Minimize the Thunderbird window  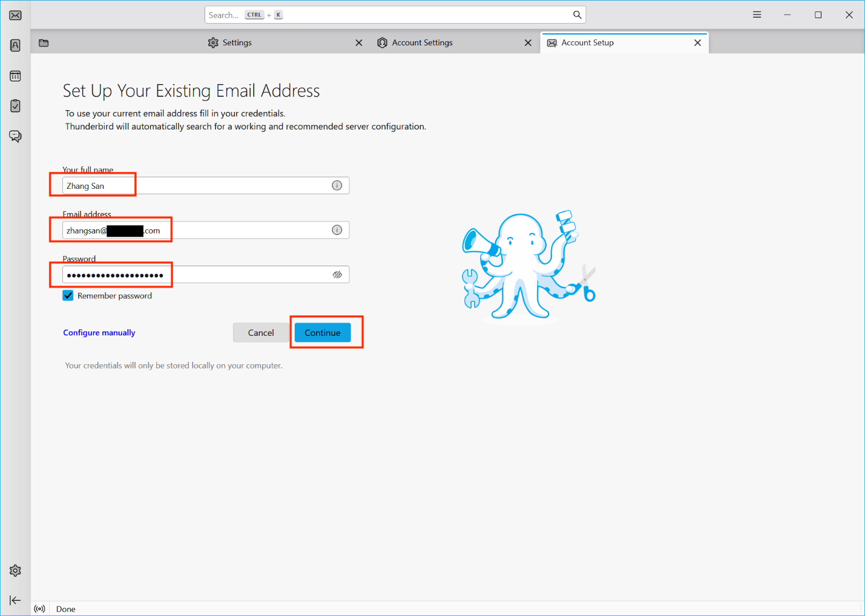tap(788, 15)
